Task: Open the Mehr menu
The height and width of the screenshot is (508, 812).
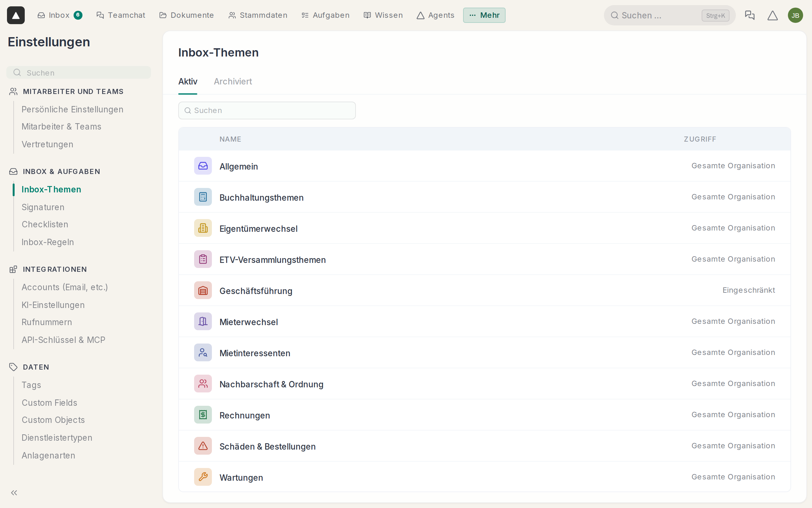Action: click(x=484, y=15)
